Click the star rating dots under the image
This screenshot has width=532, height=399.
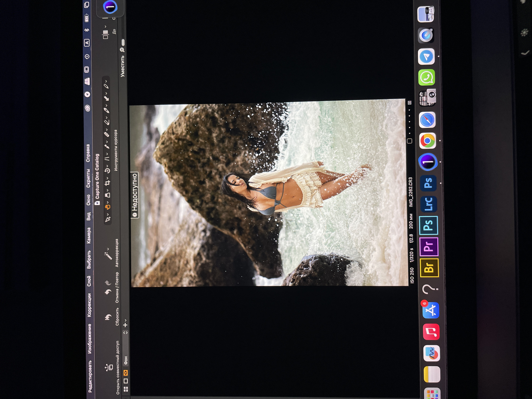pyautogui.click(x=410, y=121)
